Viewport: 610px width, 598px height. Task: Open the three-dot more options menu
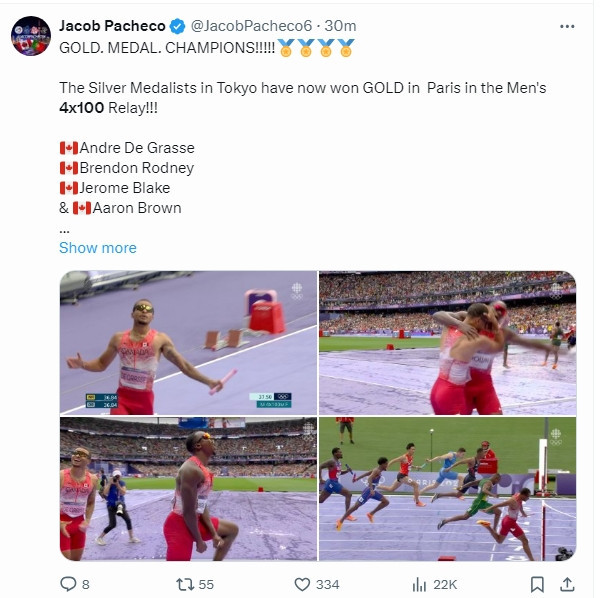pyautogui.click(x=567, y=26)
